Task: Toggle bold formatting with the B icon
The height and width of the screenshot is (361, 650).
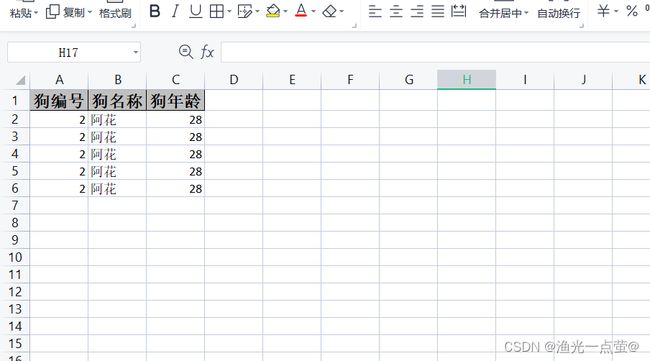Action: pos(155,11)
